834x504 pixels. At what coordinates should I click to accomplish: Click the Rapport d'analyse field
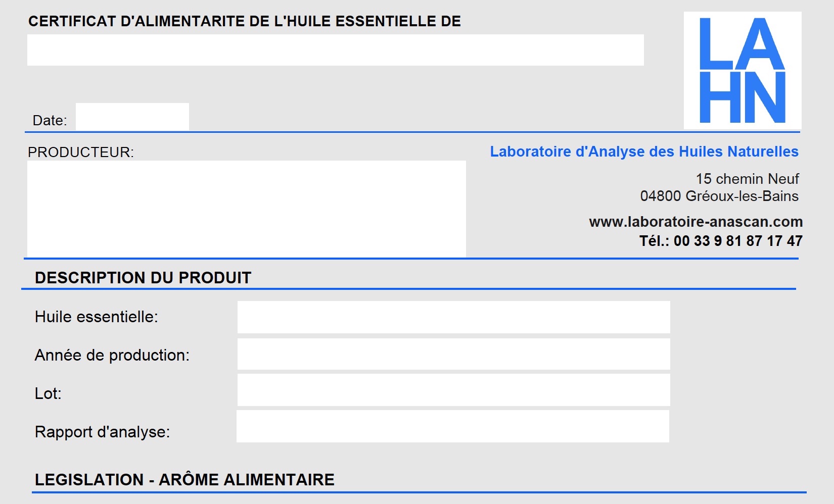tap(453, 426)
